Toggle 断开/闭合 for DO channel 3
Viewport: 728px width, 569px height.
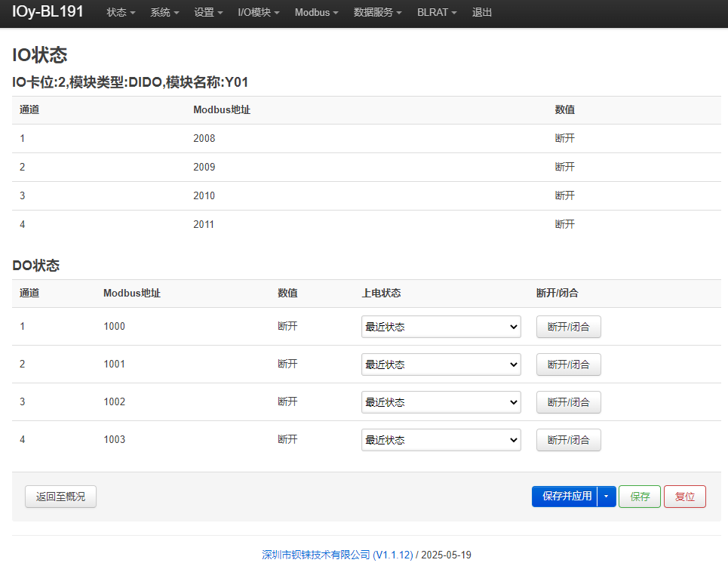pos(569,402)
